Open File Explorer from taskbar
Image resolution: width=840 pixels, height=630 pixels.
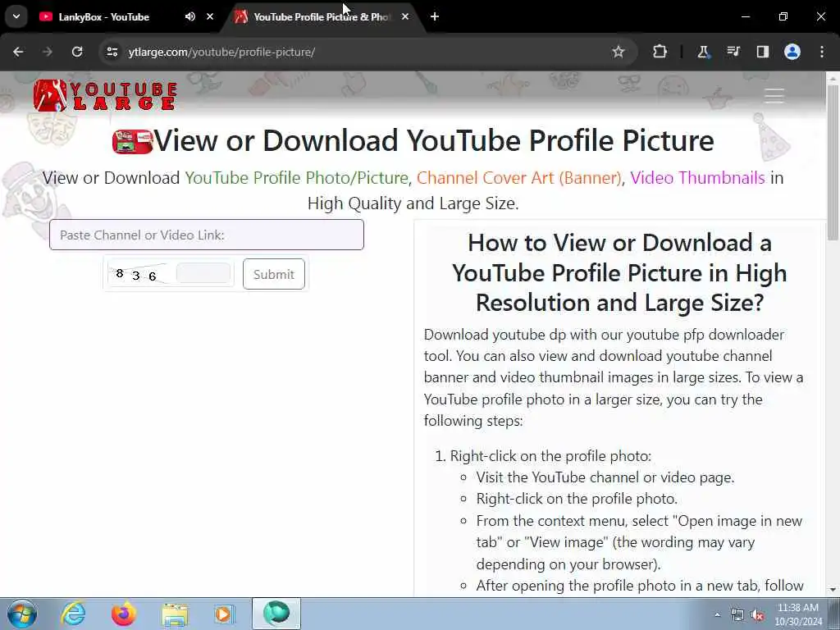coord(175,614)
